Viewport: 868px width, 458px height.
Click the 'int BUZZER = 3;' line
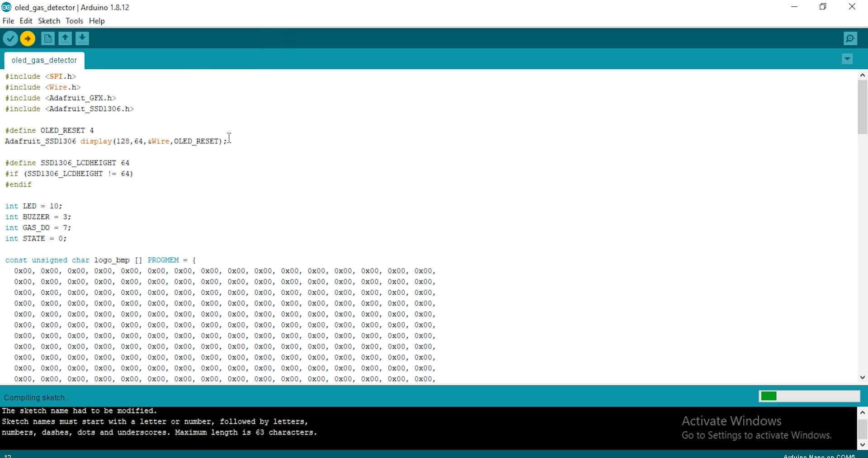[38, 217]
